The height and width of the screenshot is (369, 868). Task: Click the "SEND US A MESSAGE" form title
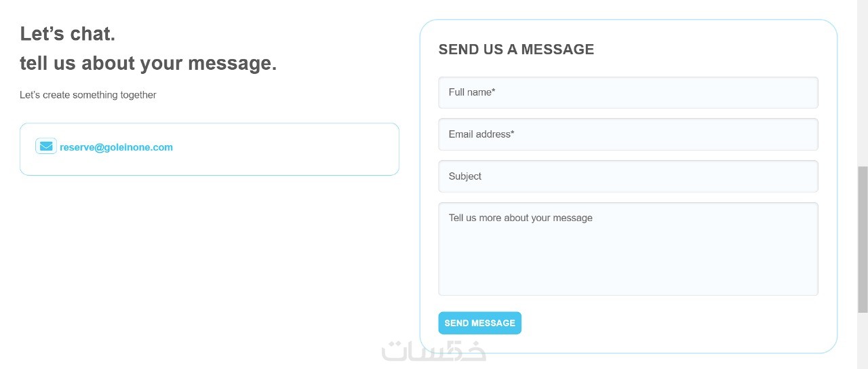click(x=516, y=50)
